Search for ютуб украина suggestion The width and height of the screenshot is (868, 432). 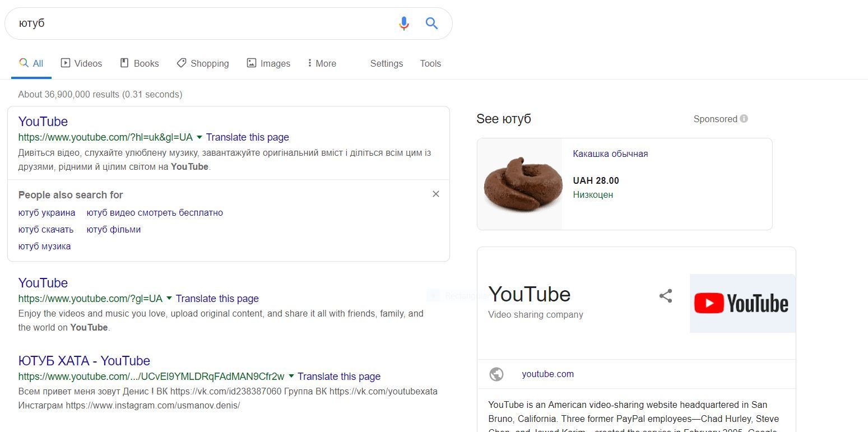tap(47, 213)
